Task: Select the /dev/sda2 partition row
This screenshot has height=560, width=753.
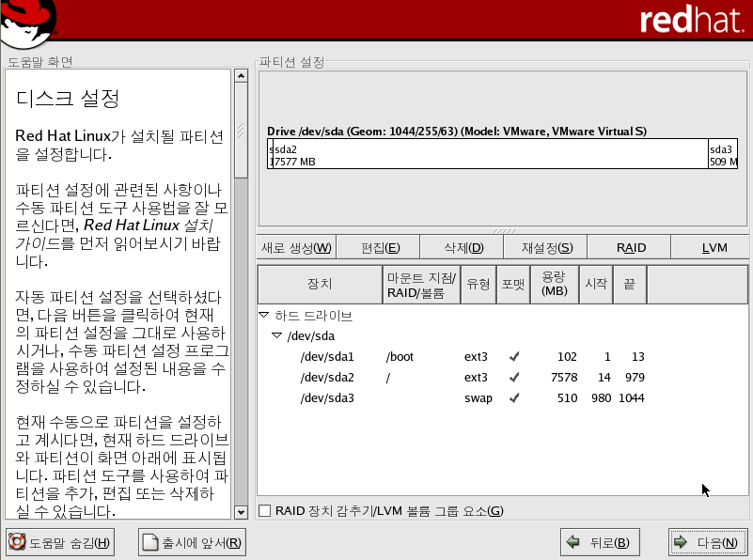Action: click(x=502, y=377)
